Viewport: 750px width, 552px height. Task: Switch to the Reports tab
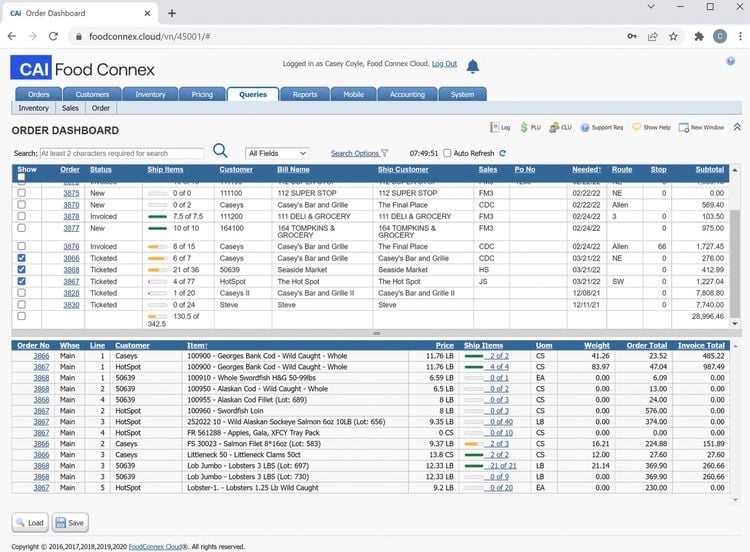(x=305, y=94)
